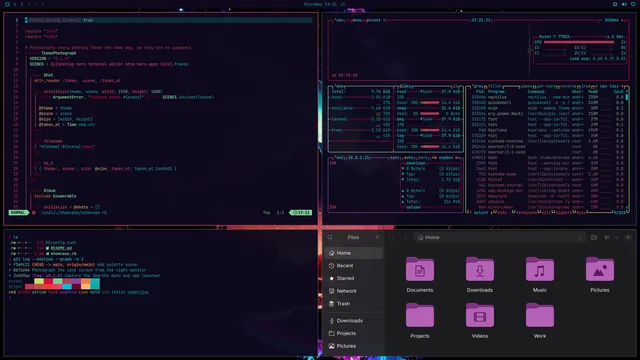Select the nautilus process row in btop

click(x=548, y=97)
